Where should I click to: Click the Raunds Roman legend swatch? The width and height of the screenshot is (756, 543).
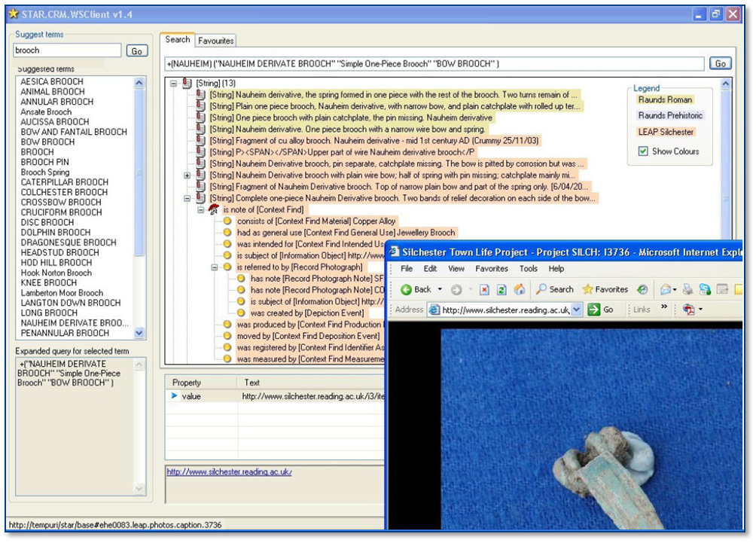[665, 100]
